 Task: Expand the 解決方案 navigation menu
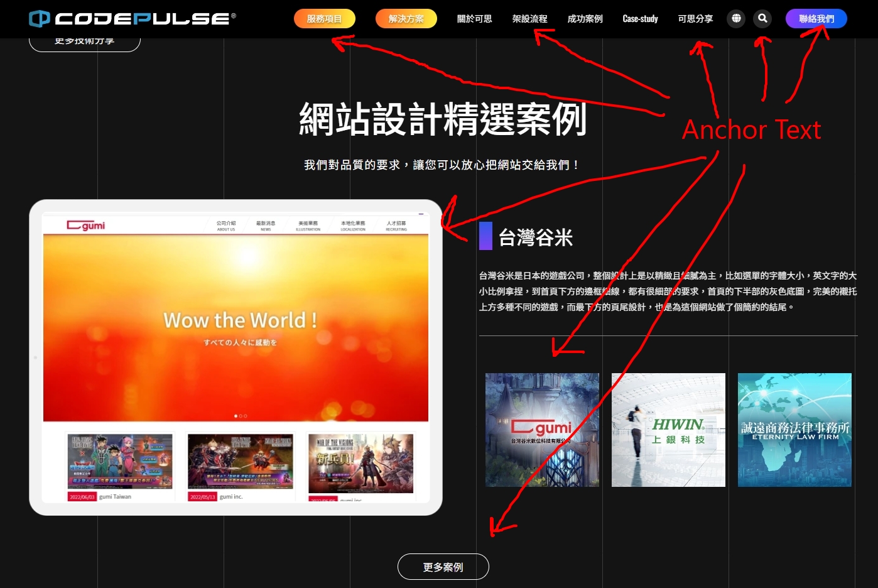point(406,19)
